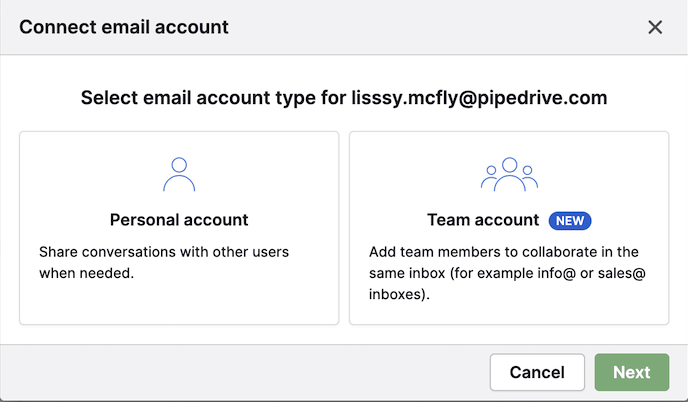Click empty space below Personal account description

pos(179,301)
